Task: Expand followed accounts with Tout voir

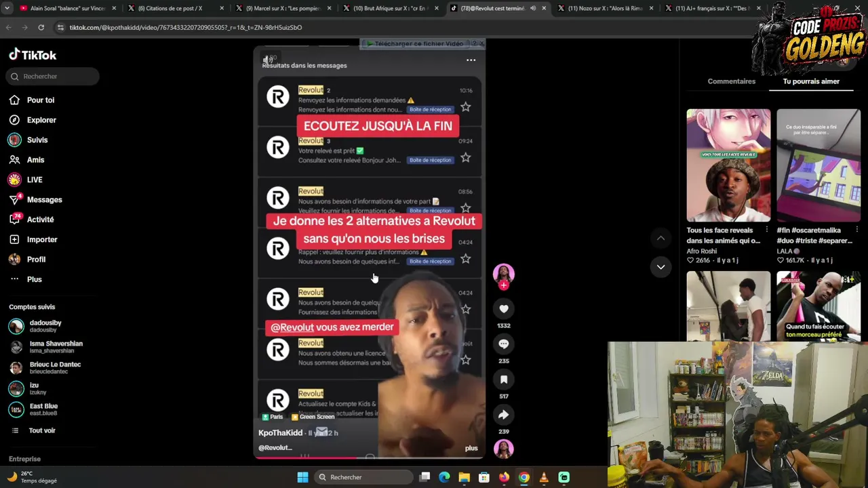Action: point(42,430)
